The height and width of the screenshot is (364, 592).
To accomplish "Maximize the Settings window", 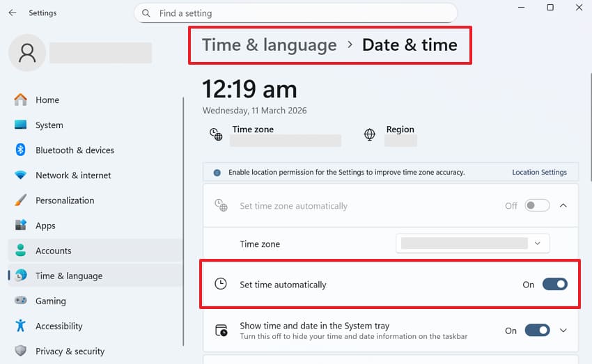I will click(550, 7).
